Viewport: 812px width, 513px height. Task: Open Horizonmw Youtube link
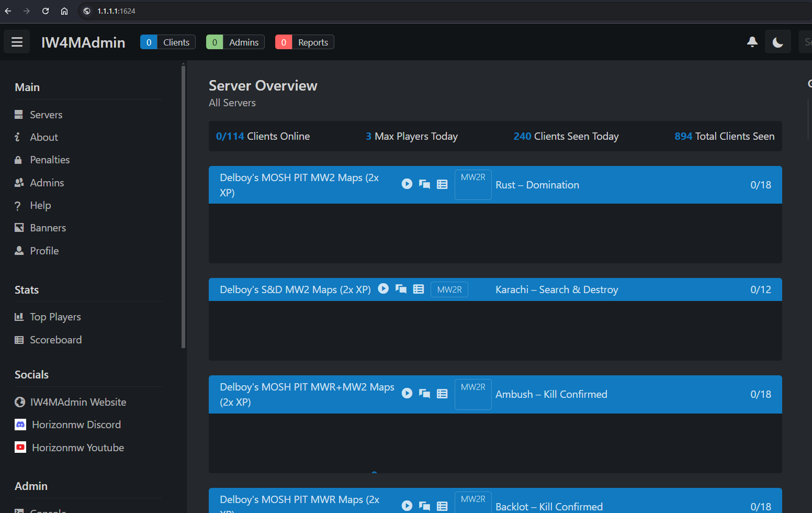(78, 448)
